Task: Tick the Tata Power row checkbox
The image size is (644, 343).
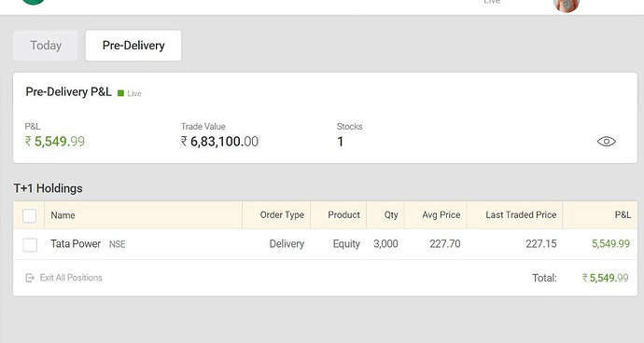Action: tap(30, 245)
